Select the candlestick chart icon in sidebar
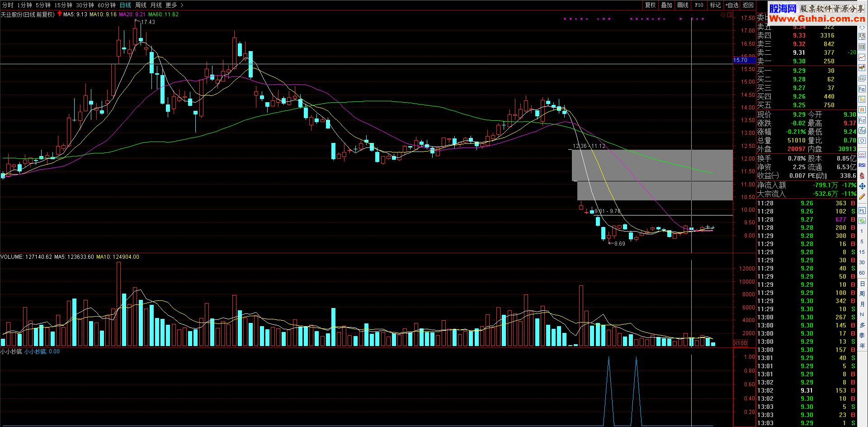Image resolution: width=868 pixels, height=427 pixels. (862, 68)
